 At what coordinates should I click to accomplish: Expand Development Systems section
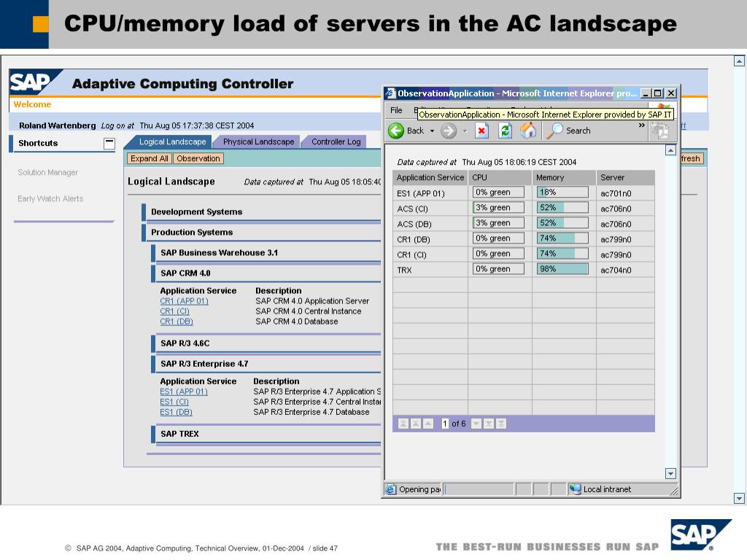coord(197,212)
